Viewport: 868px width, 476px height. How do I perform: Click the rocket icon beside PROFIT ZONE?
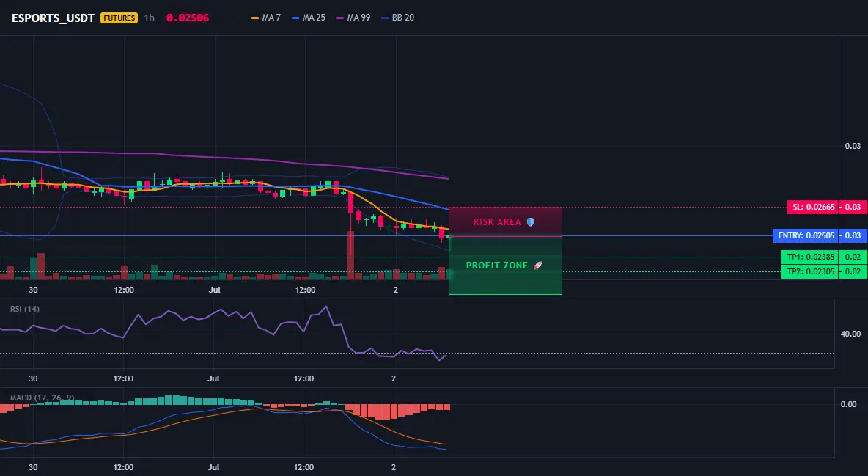point(538,266)
